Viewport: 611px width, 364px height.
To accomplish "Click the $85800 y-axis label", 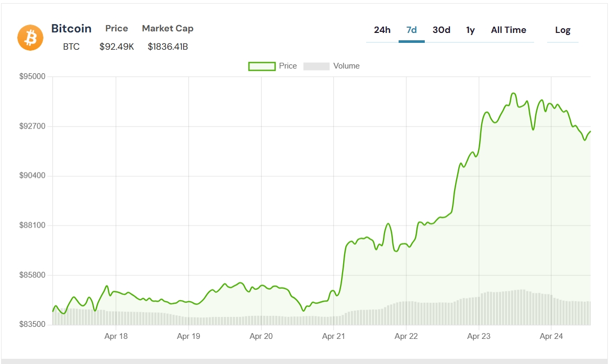I will 32,275.
